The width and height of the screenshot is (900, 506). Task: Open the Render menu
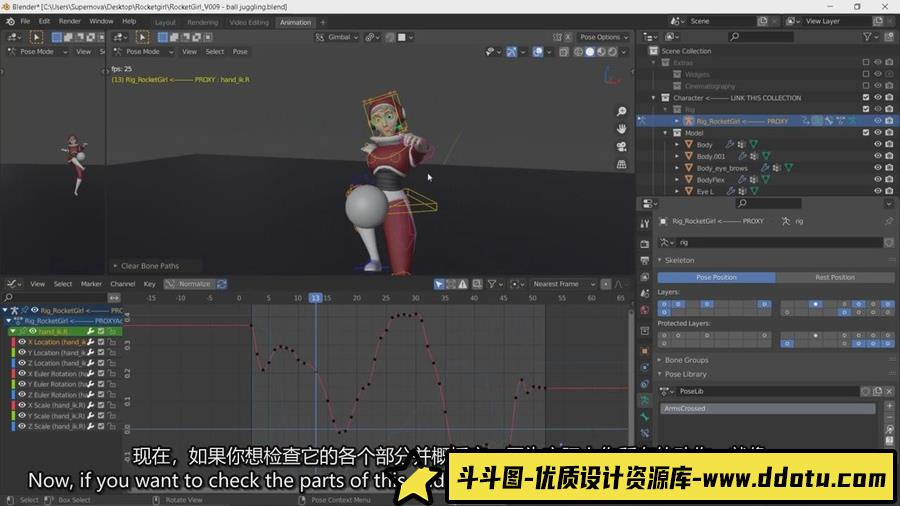(x=69, y=21)
